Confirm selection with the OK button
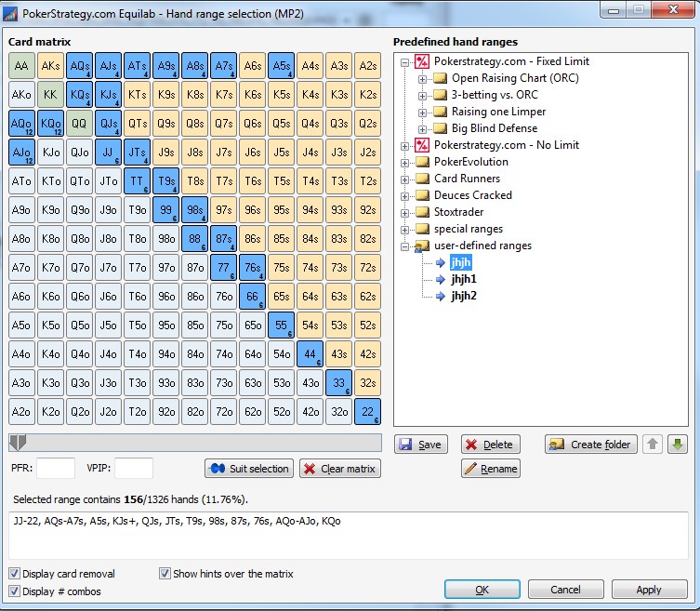 [482, 590]
